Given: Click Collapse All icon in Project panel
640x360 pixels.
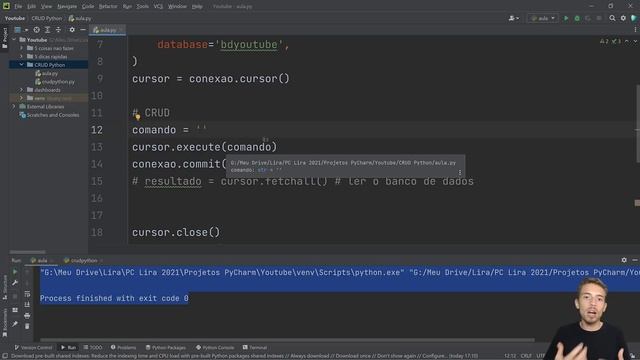Looking at the screenshot, I should tap(58, 30).
